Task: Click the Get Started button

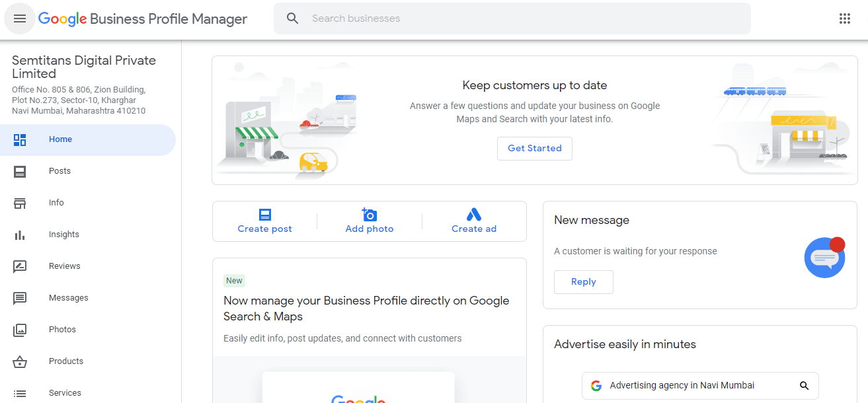Action: [535, 149]
